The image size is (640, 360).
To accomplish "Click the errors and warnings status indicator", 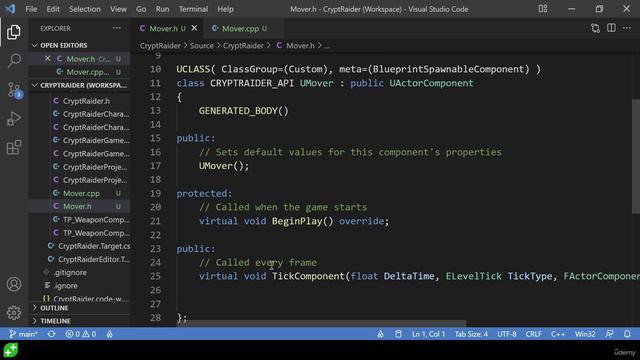I will (x=81, y=334).
